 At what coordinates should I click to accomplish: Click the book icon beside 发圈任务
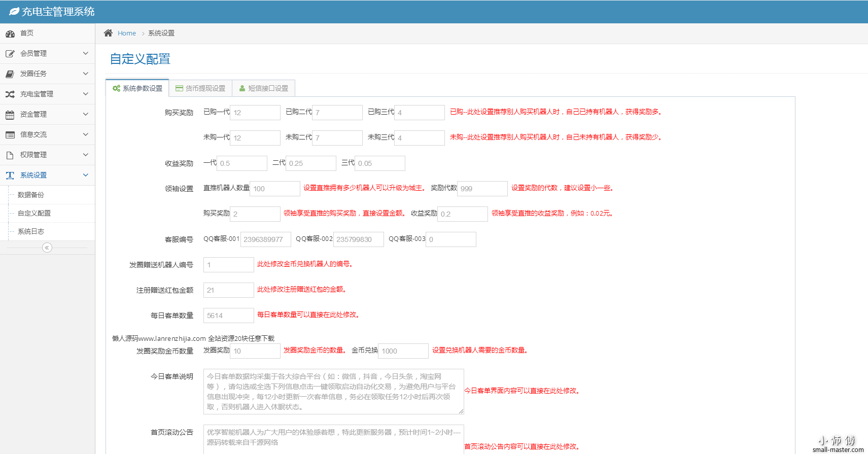(x=10, y=74)
